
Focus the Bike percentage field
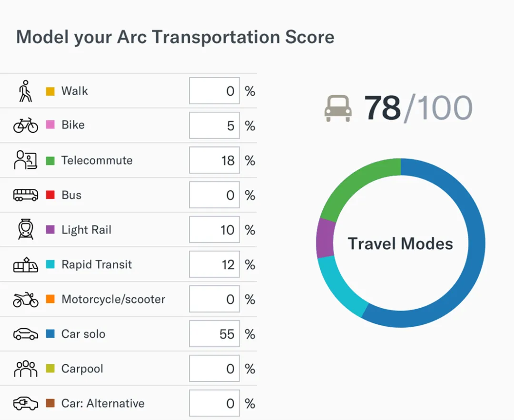[x=214, y=126]
